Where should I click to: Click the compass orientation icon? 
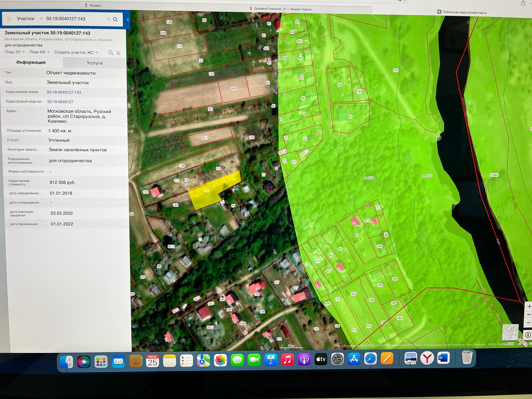(x=528, y=335)
